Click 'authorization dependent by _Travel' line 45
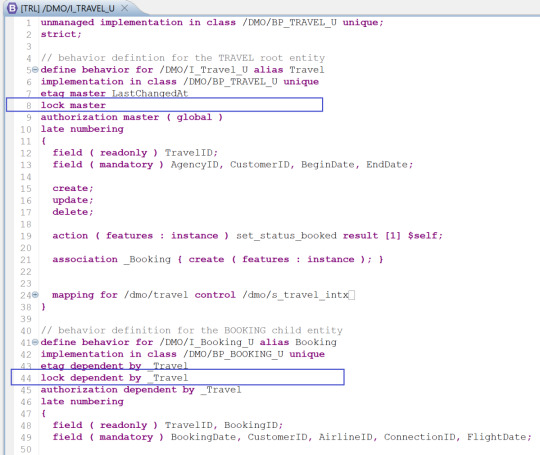The image size is (540, 455). (141, 390)
